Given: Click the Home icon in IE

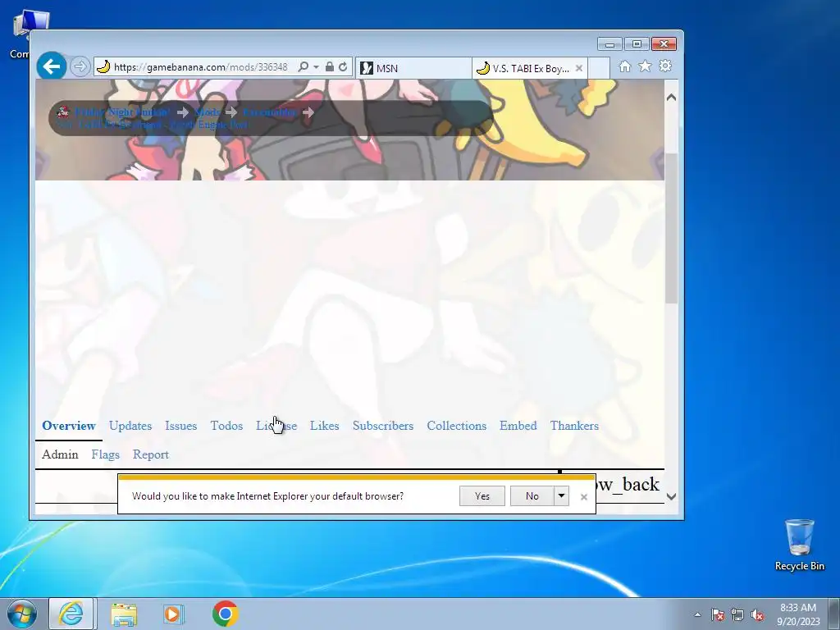Looking at the screenshot, I should click(624, 66).
